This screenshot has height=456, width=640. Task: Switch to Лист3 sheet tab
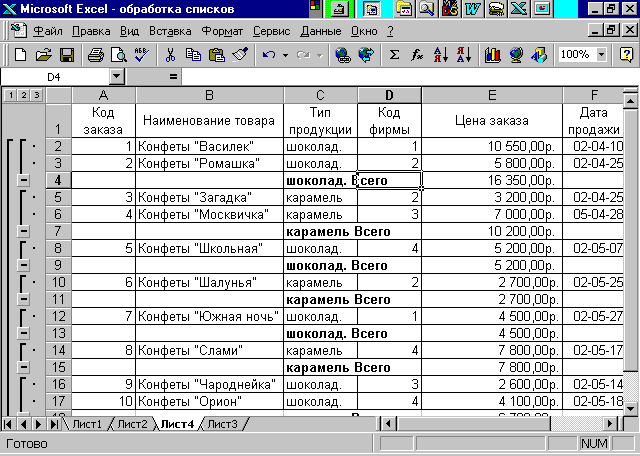(222, 424)
